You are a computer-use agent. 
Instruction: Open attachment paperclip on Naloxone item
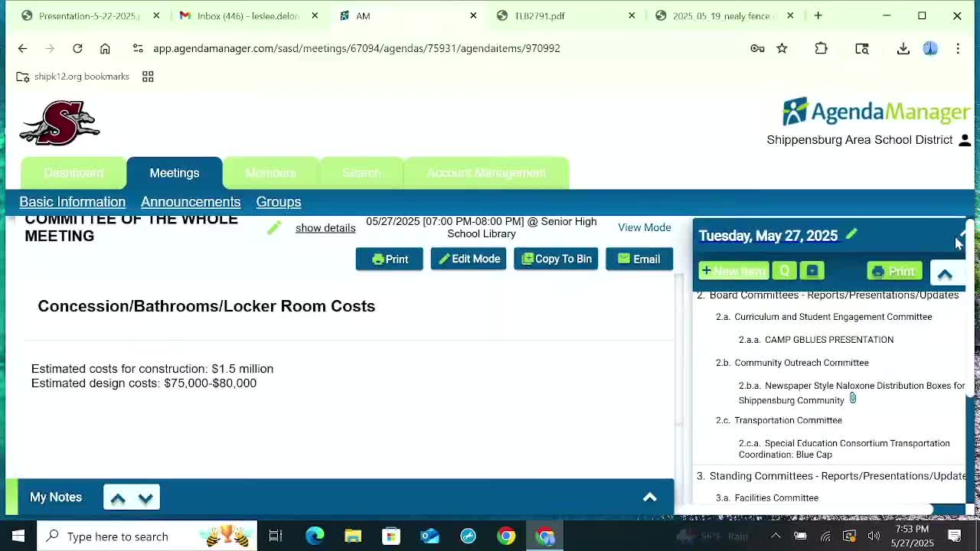[x=852, y=399]
